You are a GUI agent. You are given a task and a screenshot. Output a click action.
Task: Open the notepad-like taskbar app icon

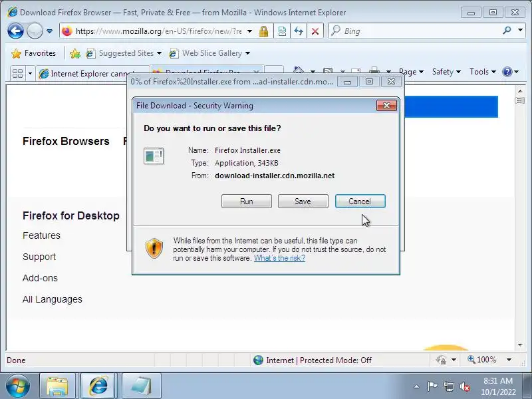click(141, 386)
